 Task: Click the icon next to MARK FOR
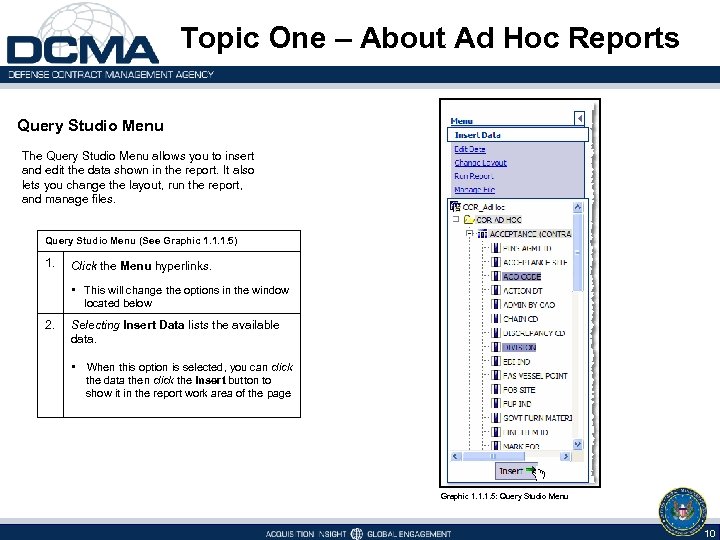click(496, 446)
